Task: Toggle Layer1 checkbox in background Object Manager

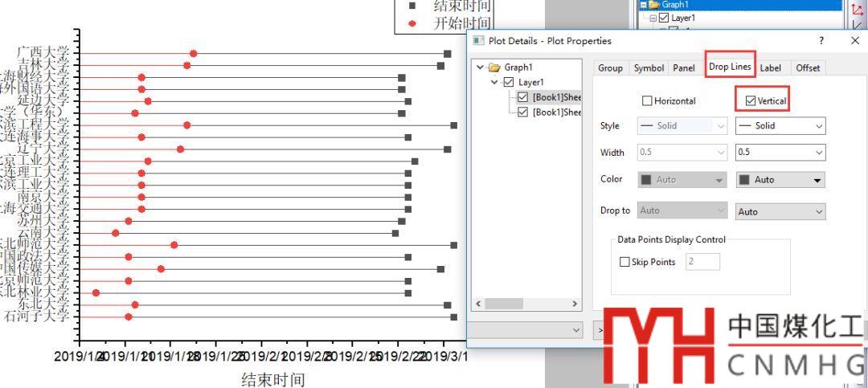Action: (664, 18)
